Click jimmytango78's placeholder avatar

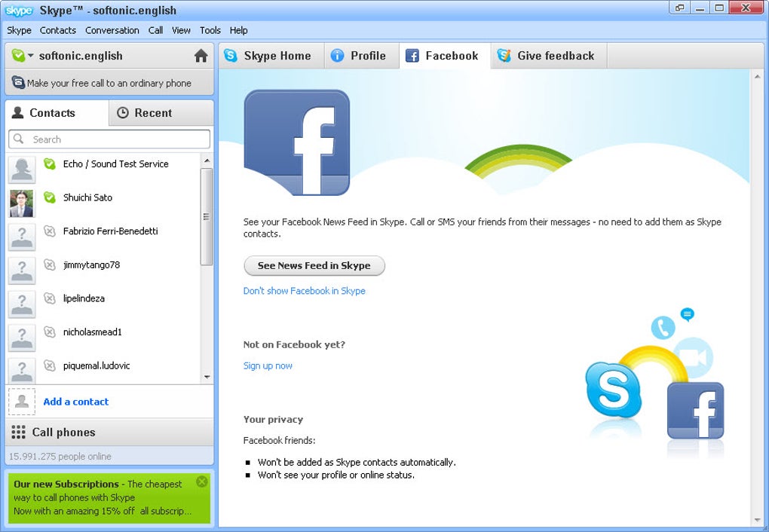coord(22,271)
